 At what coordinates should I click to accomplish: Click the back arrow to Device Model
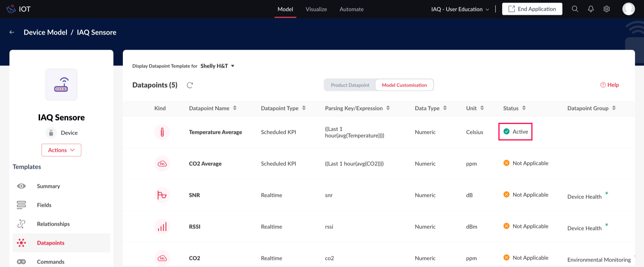coord(12,32)
